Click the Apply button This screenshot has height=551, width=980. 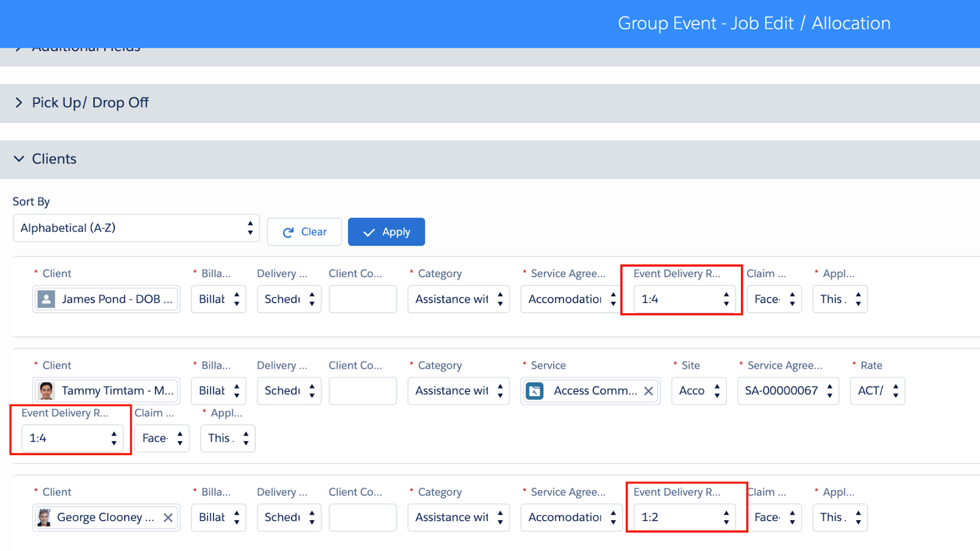[x=386, y=232]
